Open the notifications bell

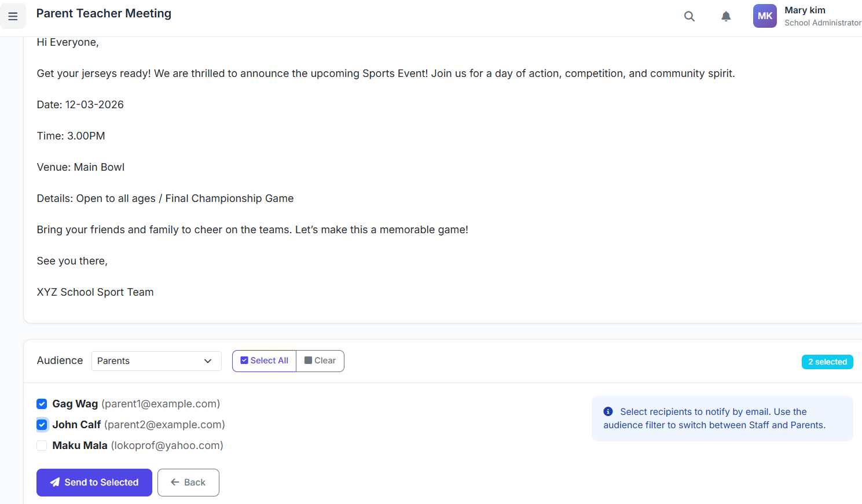click(x=726, y=16)
